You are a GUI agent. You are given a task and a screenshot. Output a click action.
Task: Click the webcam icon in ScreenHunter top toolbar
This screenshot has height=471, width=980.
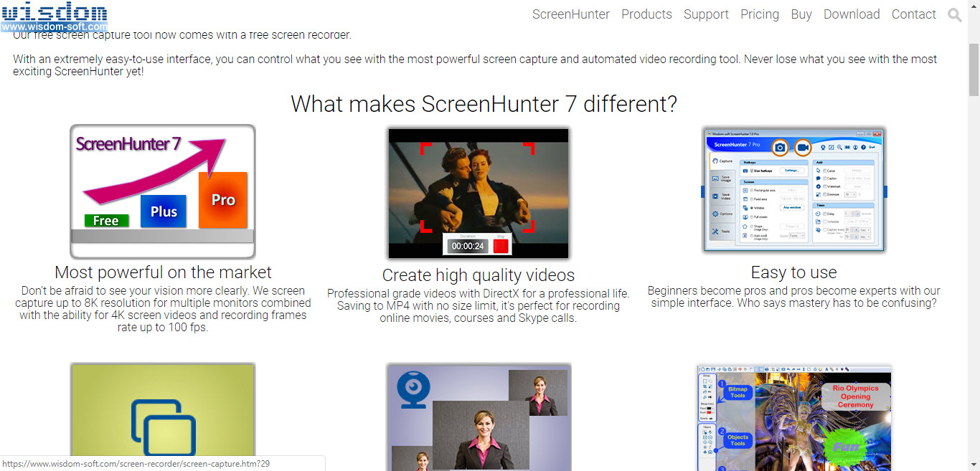click(822, 148)
